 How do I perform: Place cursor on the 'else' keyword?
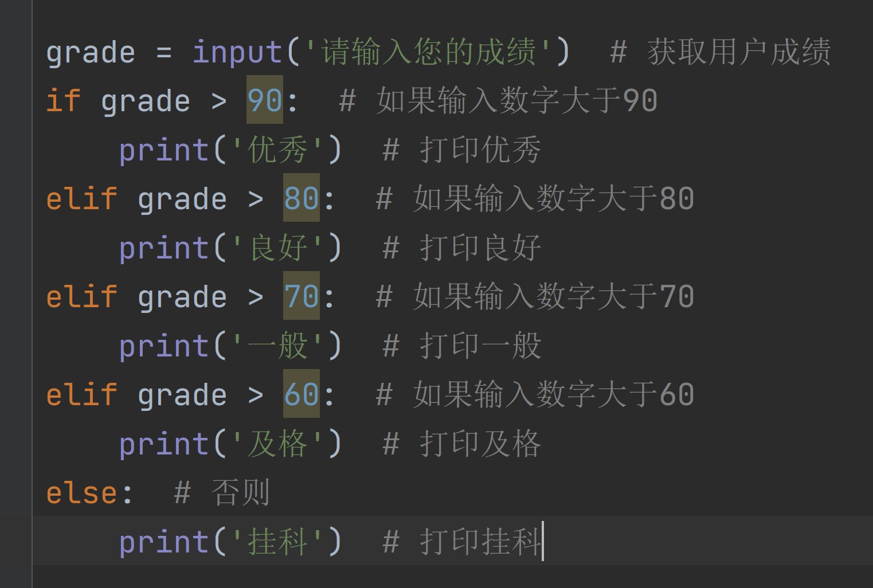click(81, 493)
